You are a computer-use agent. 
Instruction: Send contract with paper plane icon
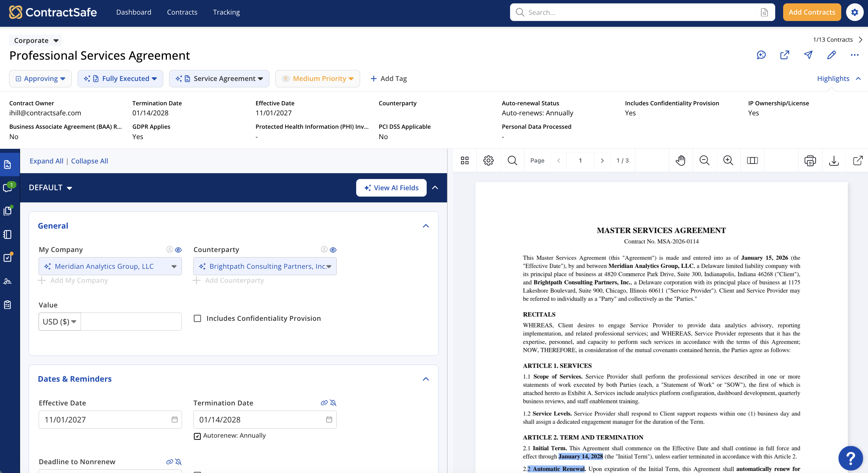(x=808, y=55)
